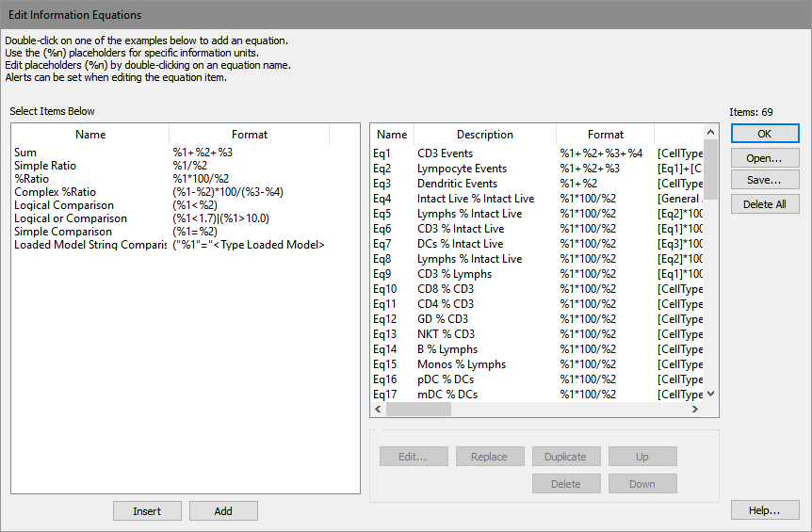Click the OK button
Image resolution: width=812 pixels, height=532 pixels.
point(764,135)
